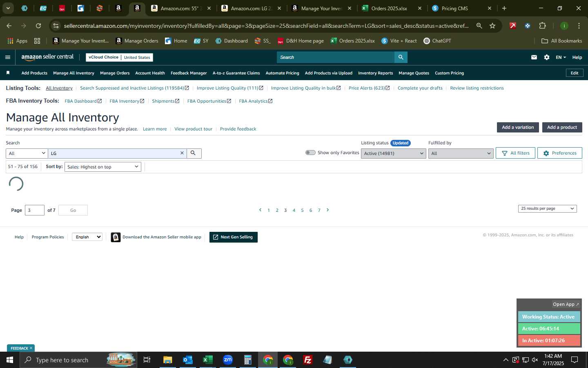Toggle Show only Favorites switch
588x368 pixels.
pos(310,153)
